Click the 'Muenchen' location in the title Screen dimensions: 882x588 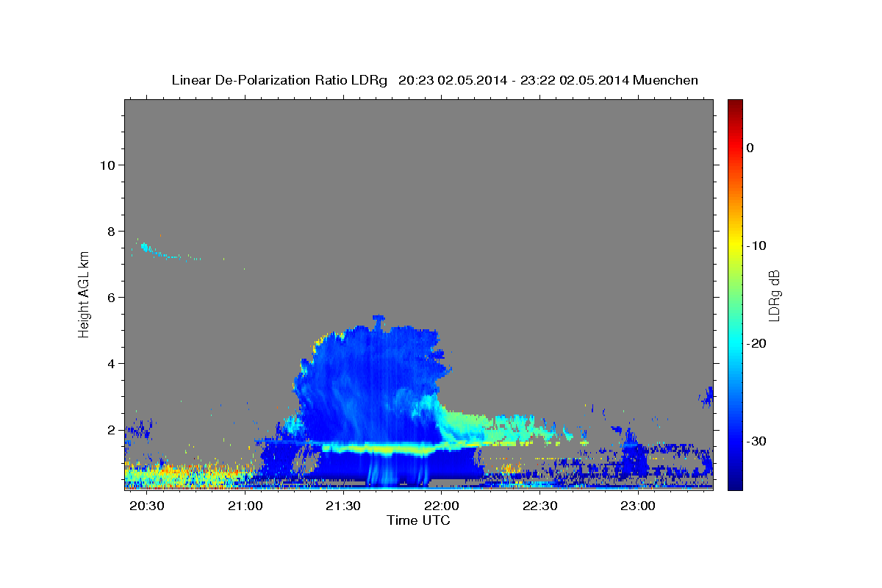(667, 80)
